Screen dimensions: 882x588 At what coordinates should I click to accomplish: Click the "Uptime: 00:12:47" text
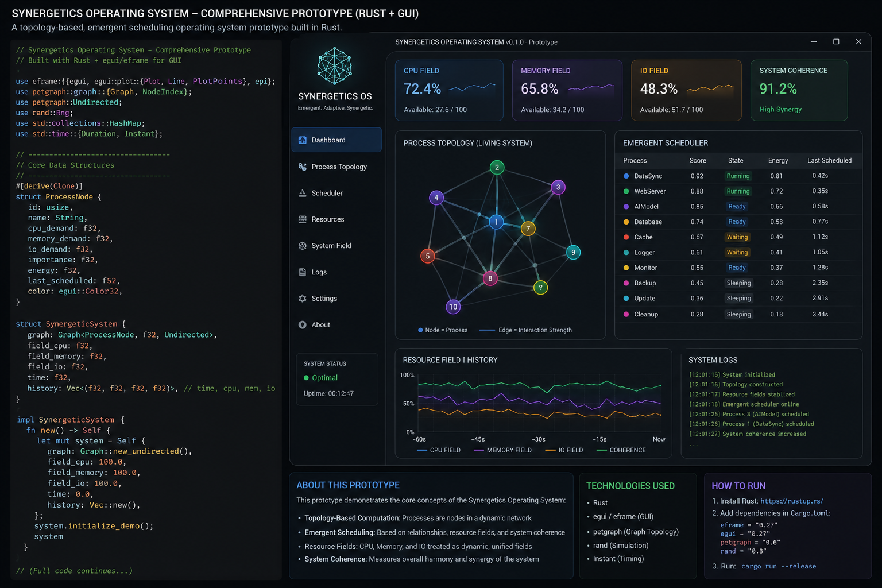[x=328, y=394]
